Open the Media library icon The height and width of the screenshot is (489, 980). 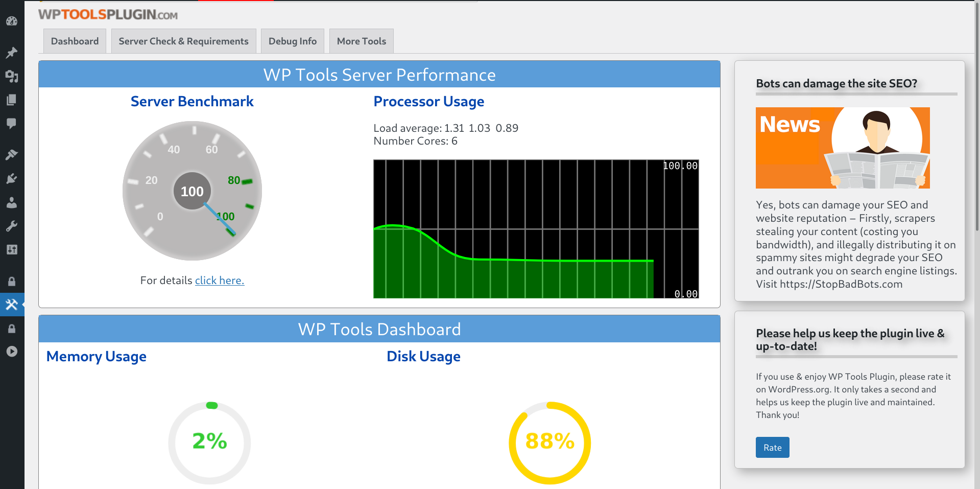(12, 77)
